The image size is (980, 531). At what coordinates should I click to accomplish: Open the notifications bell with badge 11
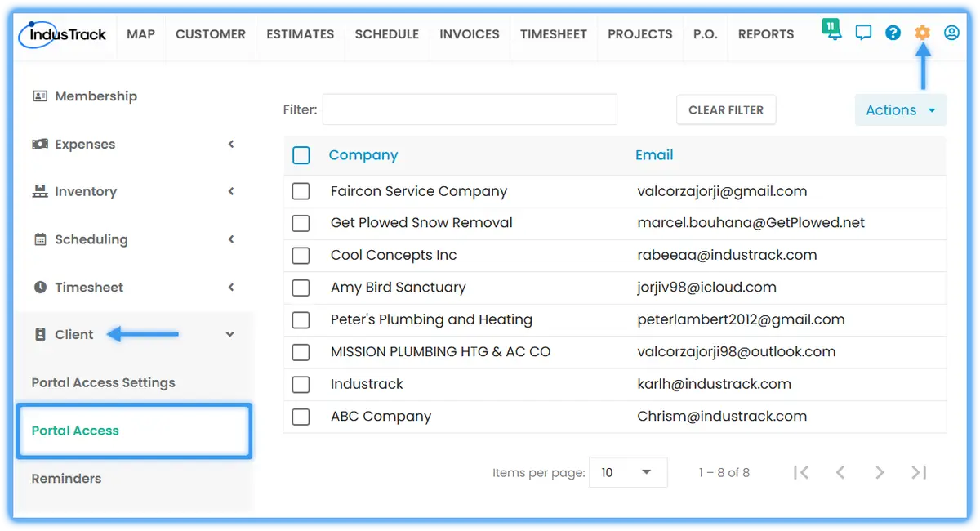pos(832,31)
